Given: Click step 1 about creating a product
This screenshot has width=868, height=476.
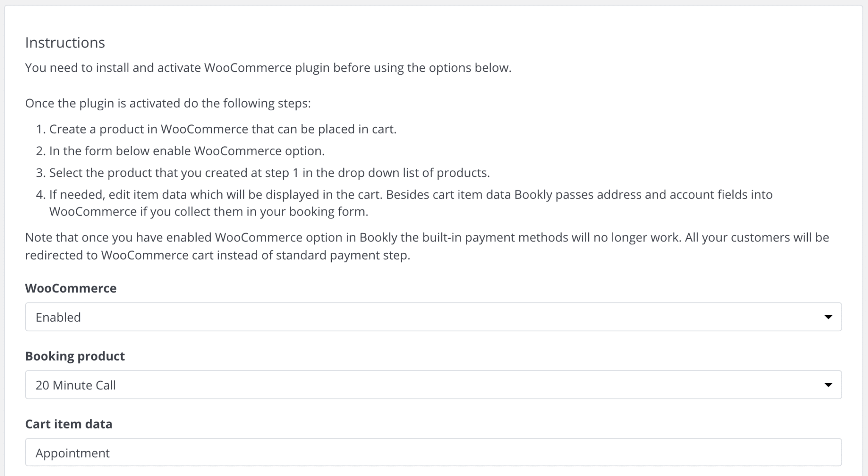Looking at the screenshot, I should coord(223,129).
